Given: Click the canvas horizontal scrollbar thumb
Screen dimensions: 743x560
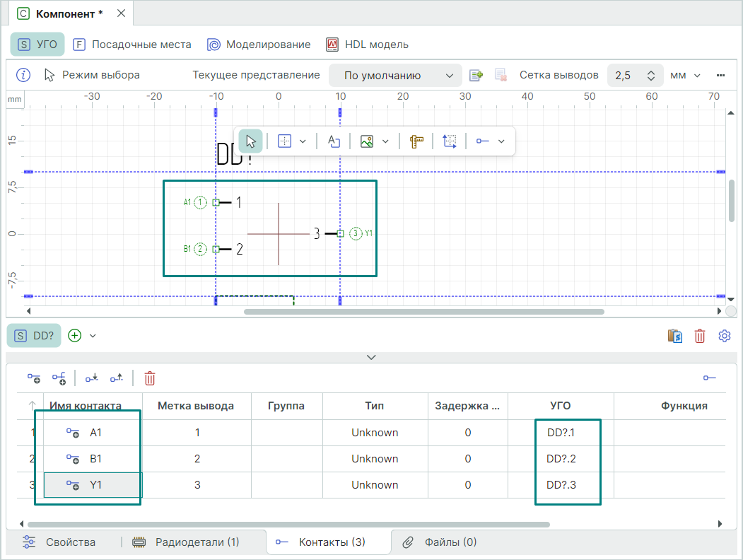Looking at the screenshot, I should point(423,311).
